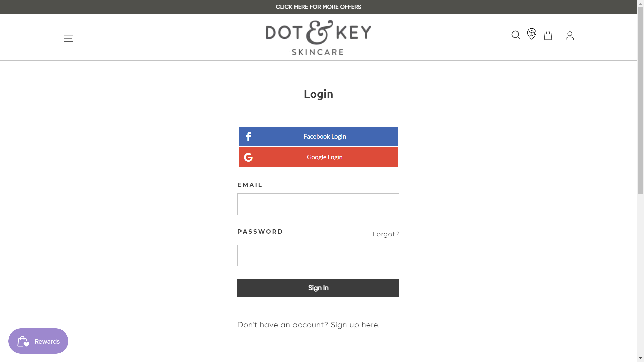Click the order-tracking package pin icon
Viewport: 644px width, 362px height.
[x=532, y=34]
